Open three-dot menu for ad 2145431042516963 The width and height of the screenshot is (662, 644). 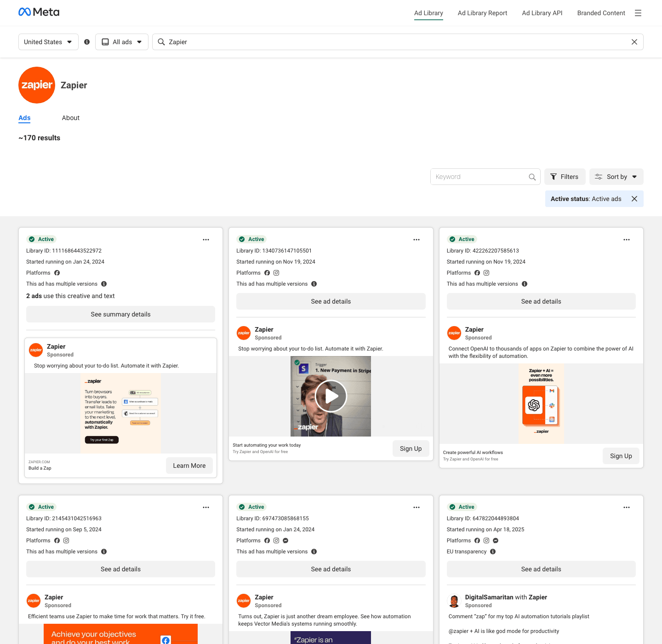[206, 507]
